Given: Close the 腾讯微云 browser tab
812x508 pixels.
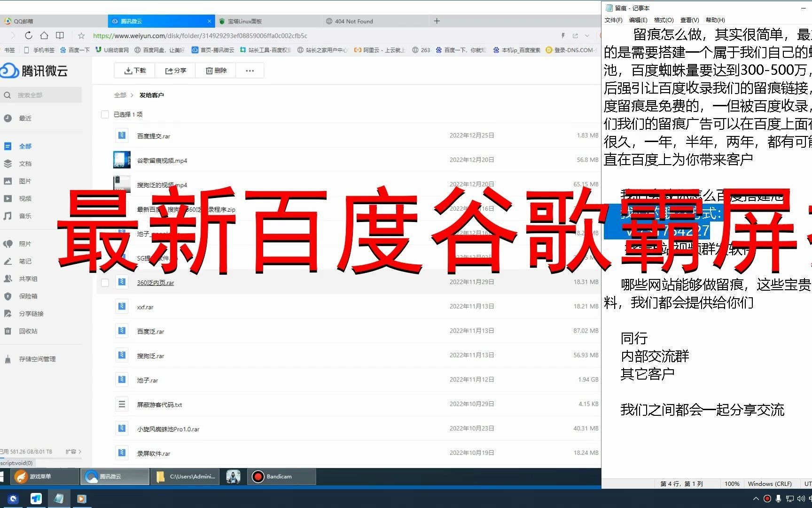Looking at the screenshot, I should click(x=209, y=21).
